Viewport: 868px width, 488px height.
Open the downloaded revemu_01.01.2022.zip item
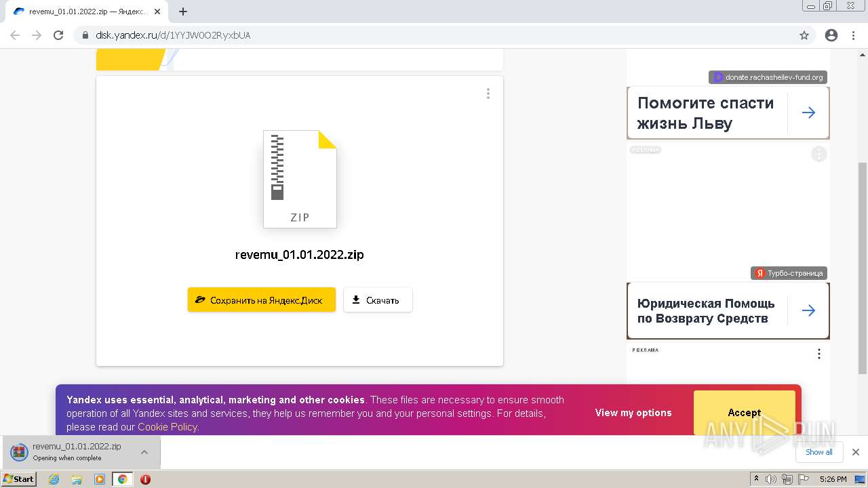71,452
